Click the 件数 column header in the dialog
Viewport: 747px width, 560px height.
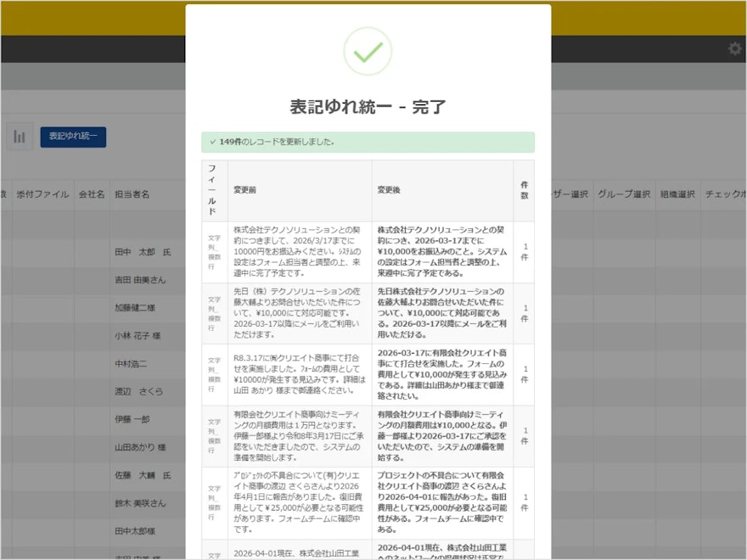[x=524, y=190]
